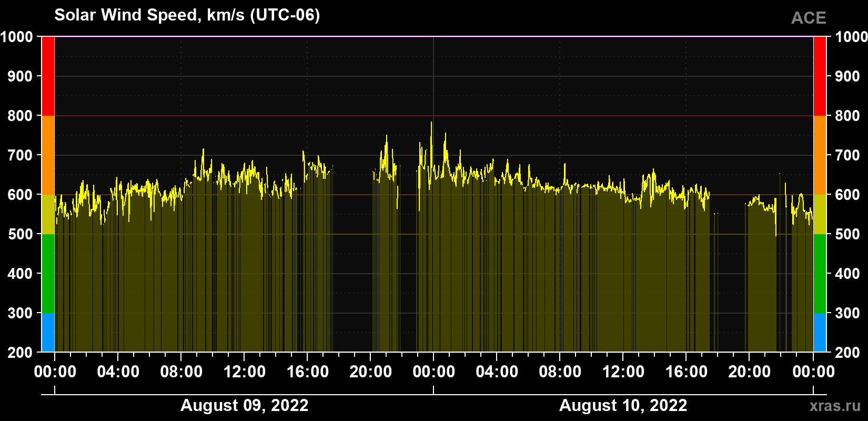Click the "12:00" time label for August 09
Image resolution: width=868 pixels, height=421 pixels.
click(245, 372)
